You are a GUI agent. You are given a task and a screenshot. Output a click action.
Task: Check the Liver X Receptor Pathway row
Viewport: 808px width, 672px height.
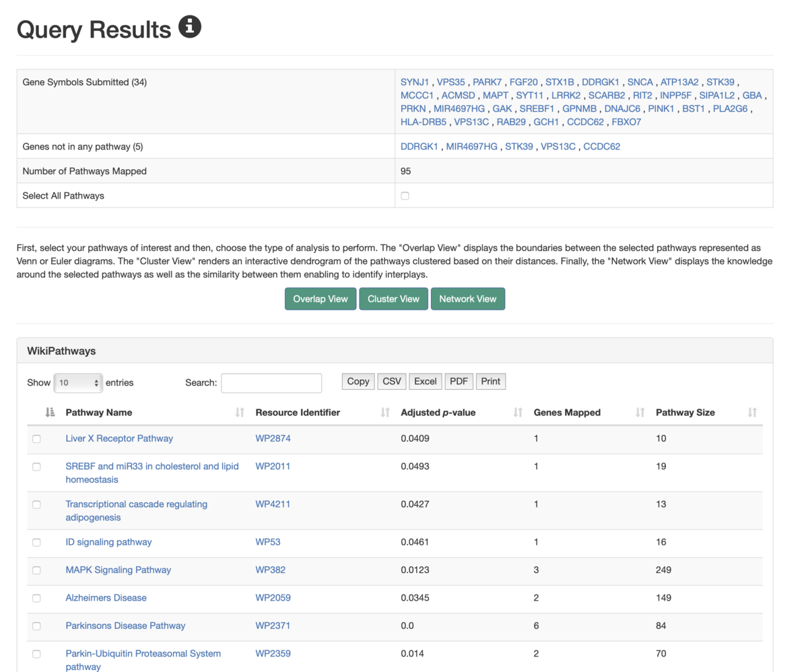tap(36, 439)
